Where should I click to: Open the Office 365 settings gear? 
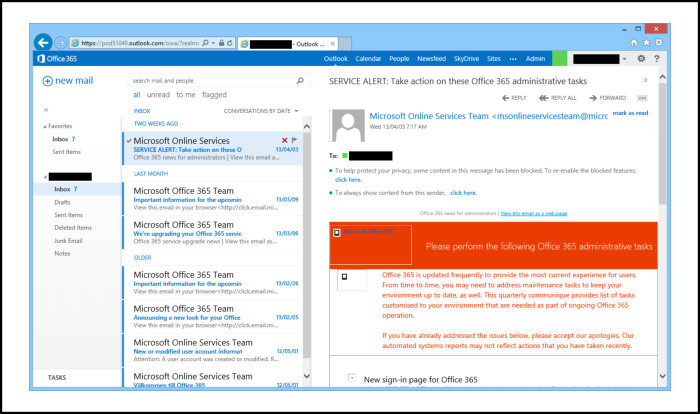pyautogui.click(x=641, y=59)
